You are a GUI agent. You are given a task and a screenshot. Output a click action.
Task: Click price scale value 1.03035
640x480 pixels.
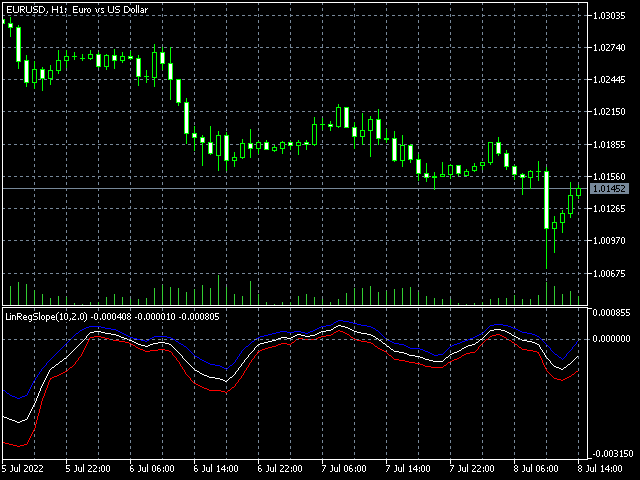609,16
